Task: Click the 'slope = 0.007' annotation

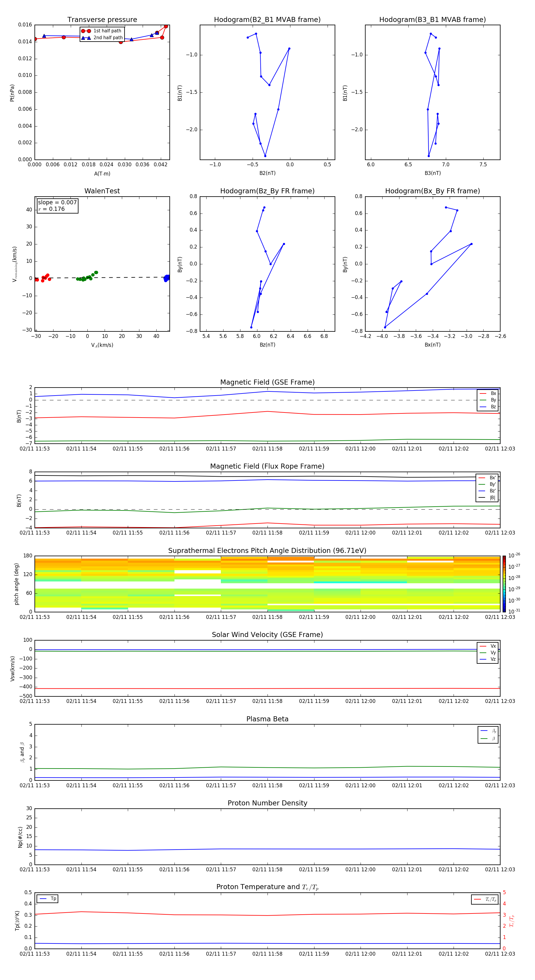Action: click(x=57, y=203)
